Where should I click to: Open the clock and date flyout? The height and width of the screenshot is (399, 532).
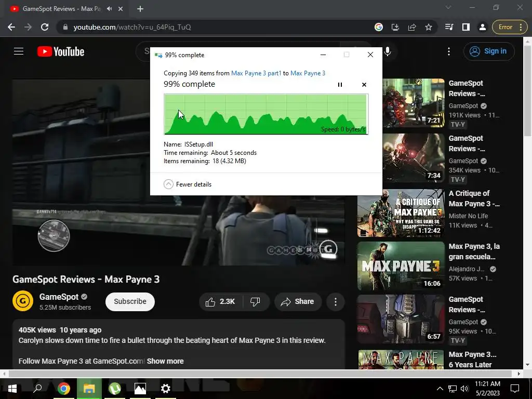coord(487,389)
